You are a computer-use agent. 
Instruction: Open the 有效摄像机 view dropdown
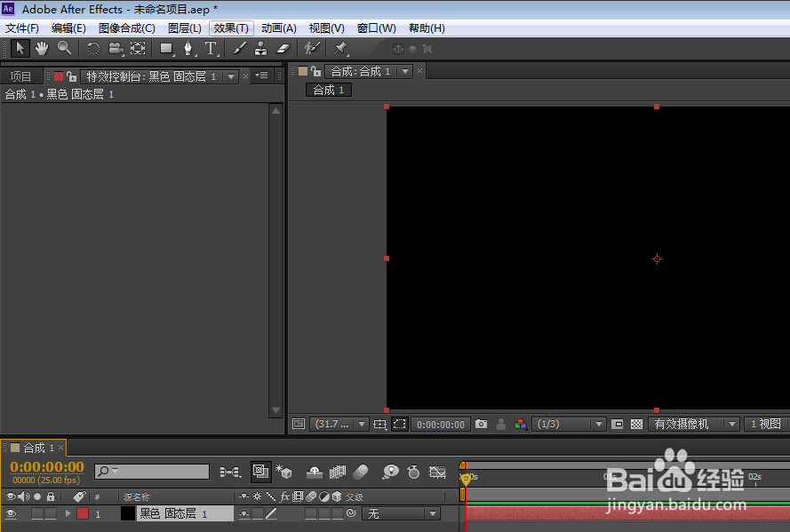tap(694, 424)
